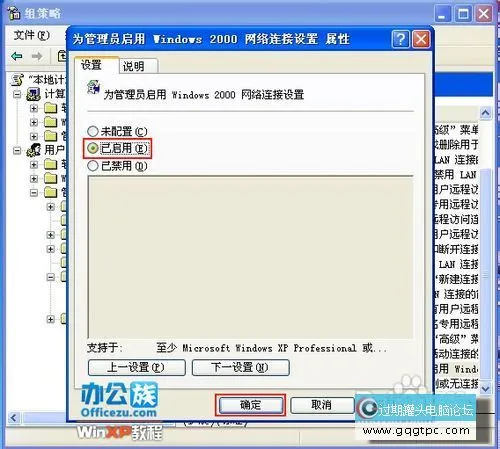Select the 已启用 (E) radio option
This screenshot has width=500, height=449.
click(117, 148)
